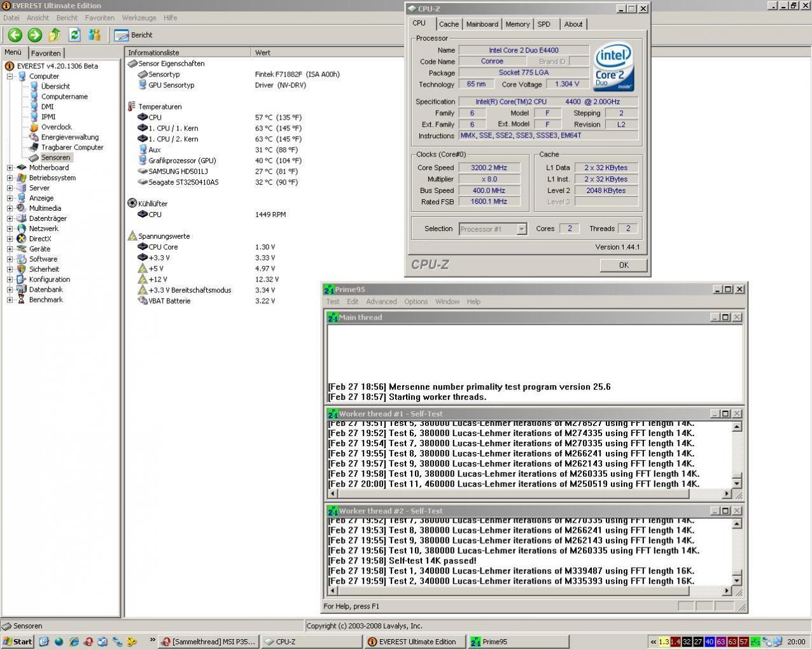Expand hidden tray icons chevron
Screen dimensions: 812x650
653,642
